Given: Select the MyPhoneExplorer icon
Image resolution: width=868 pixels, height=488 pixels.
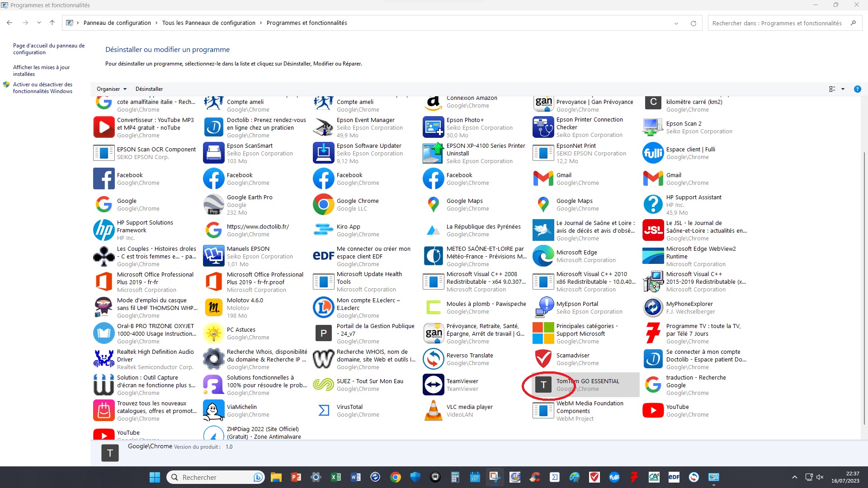Looking at the screenshot, I should click(653, 308).
